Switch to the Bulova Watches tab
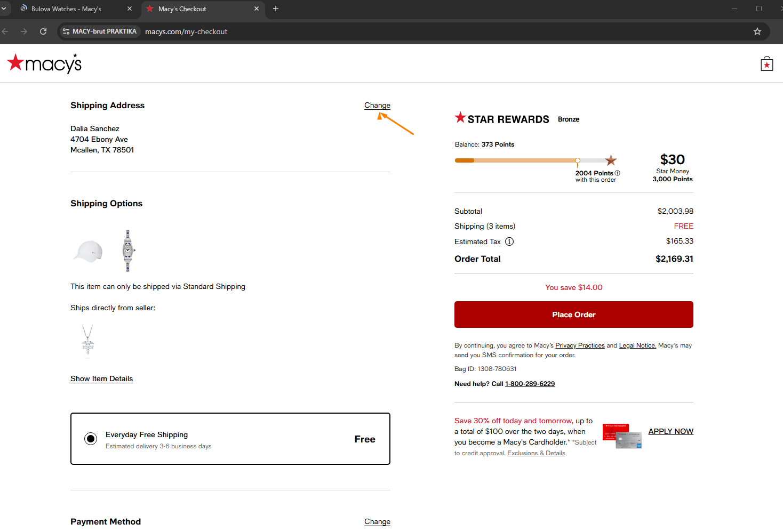783x532 pixels. [66, 9]
